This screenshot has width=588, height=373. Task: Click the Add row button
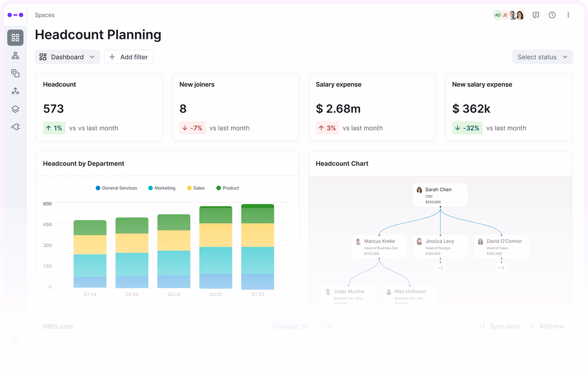547,327
